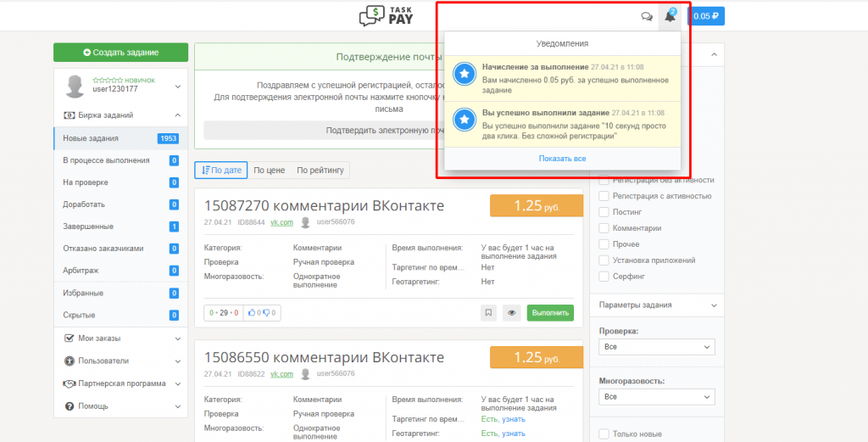Check Только новые filter

(x=604, y=434)
